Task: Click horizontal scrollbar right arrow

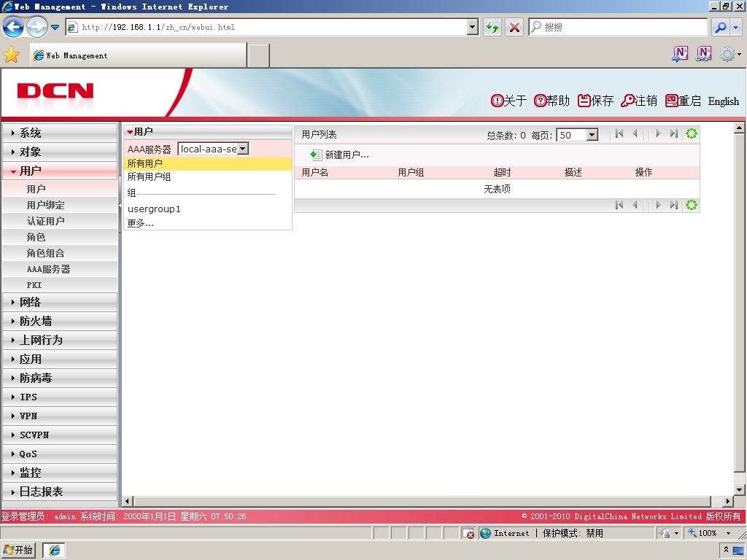Action: pos(727,501)
